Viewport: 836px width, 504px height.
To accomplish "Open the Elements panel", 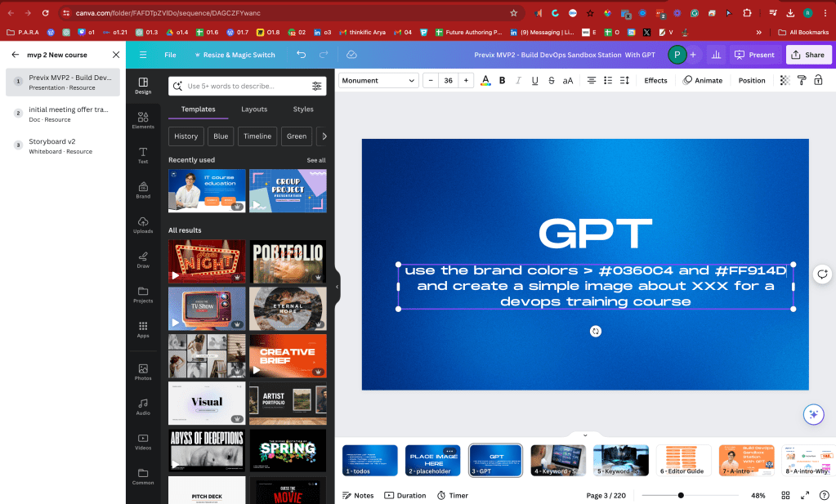I will 143,120.
